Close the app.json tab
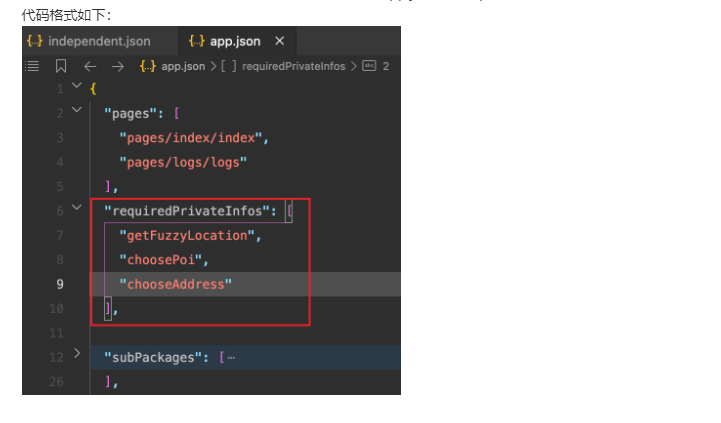 coord(280,41)
